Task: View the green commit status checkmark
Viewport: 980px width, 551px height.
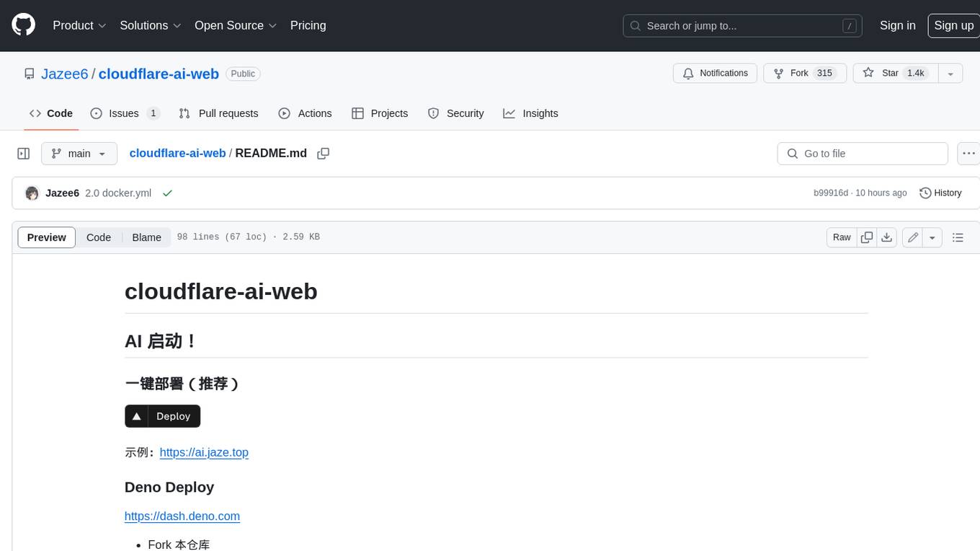Action: click(x=167, y=193)
